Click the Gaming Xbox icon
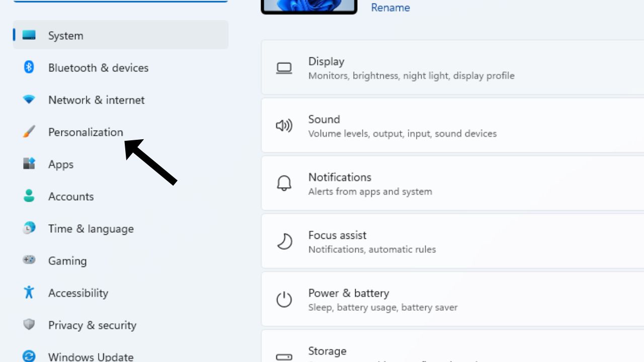Viewport: 644px width, 362px height. click(x=29, y=260)
